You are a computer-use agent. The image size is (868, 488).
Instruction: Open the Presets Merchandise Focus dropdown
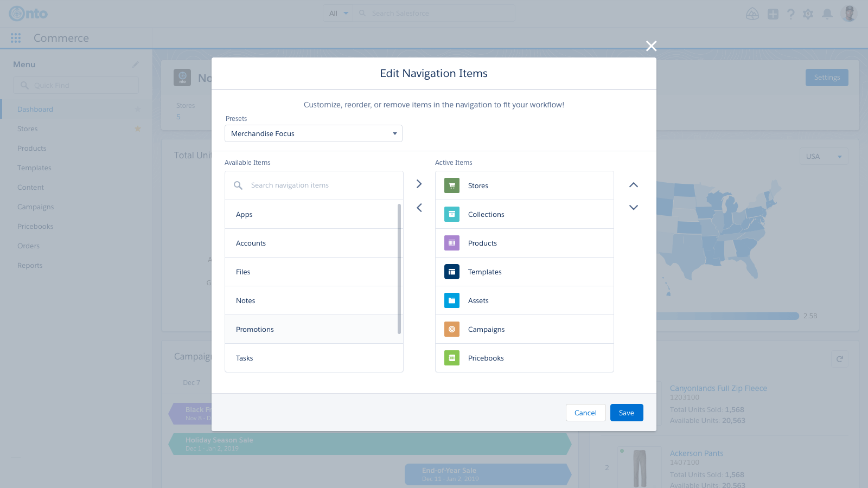tap(314, 133)
